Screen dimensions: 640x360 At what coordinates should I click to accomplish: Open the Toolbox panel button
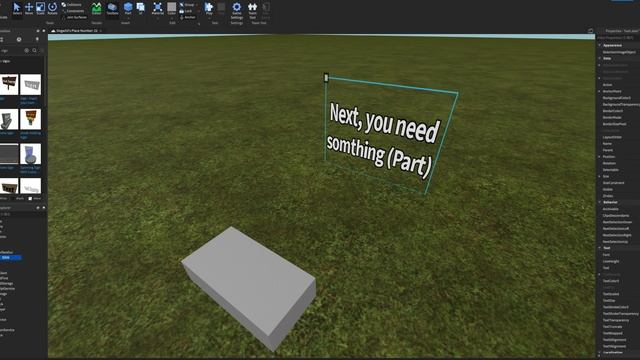point(112,9)
